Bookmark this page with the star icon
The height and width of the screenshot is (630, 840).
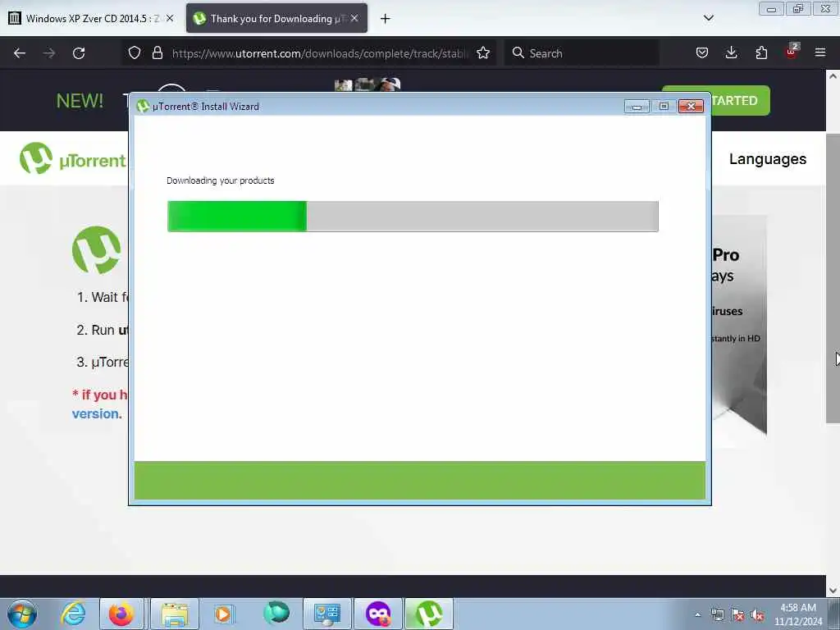[483, 52]
